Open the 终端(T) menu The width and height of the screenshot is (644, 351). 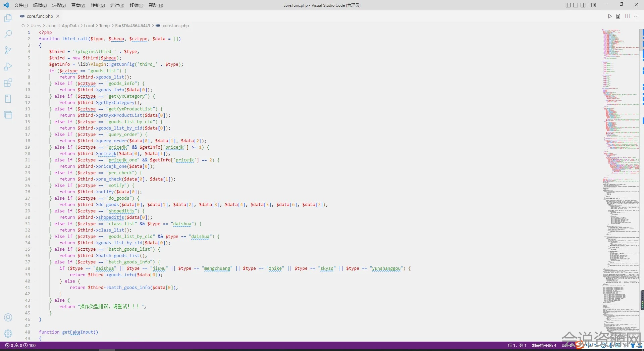tap(136, 5)
